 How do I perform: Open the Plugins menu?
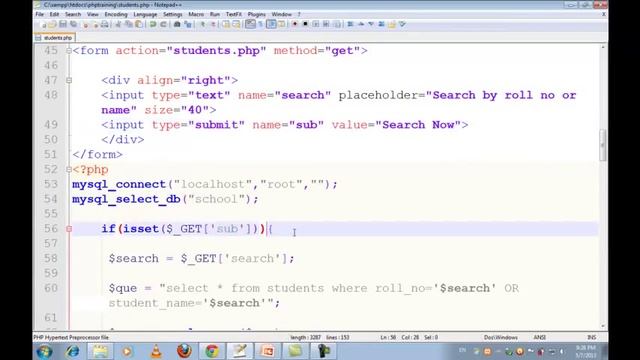pyautogui.click(x=257, y=14)
